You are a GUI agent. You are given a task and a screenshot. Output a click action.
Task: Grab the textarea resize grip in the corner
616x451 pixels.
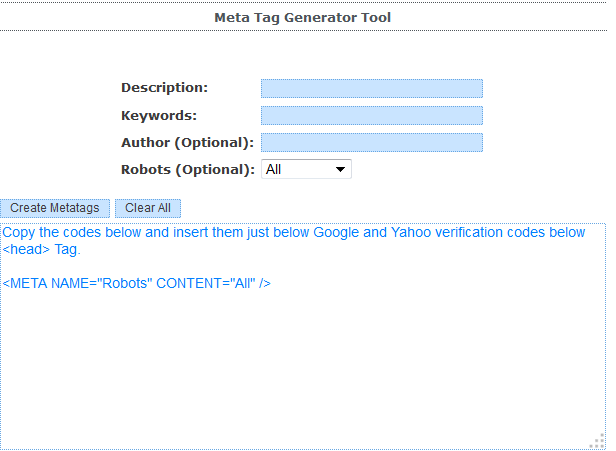[598, 442]
